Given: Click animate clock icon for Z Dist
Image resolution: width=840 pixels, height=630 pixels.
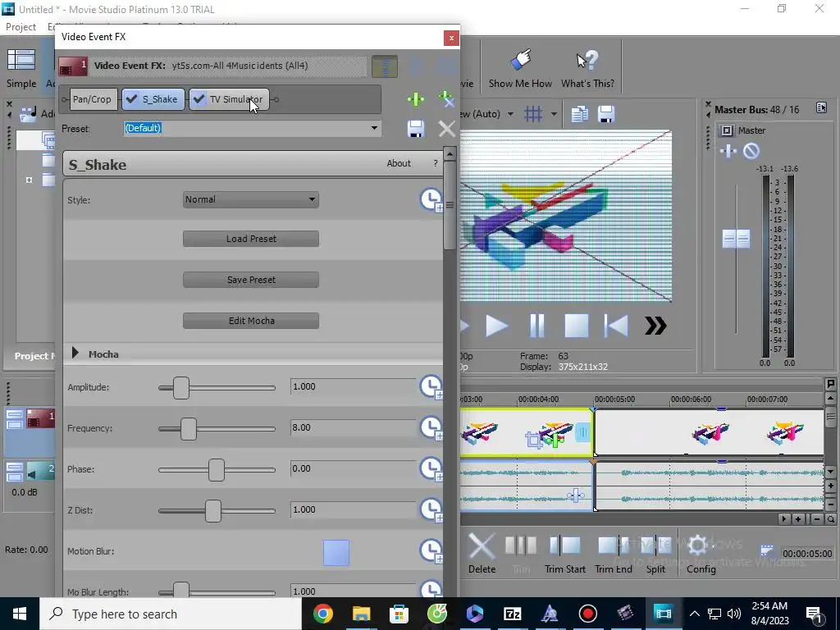Looking at the screenshot, I should click(x=431, y=510).
